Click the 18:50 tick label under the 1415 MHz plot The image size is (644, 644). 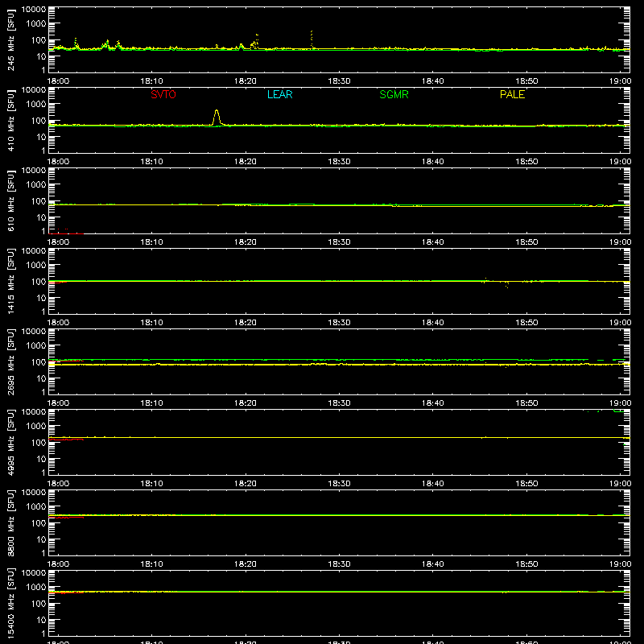(526, 323)
